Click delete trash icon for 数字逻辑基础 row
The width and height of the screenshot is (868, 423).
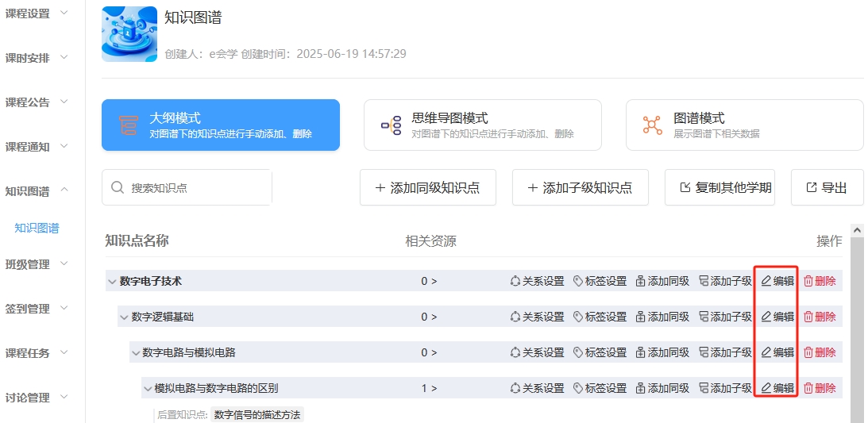(808, 317)
